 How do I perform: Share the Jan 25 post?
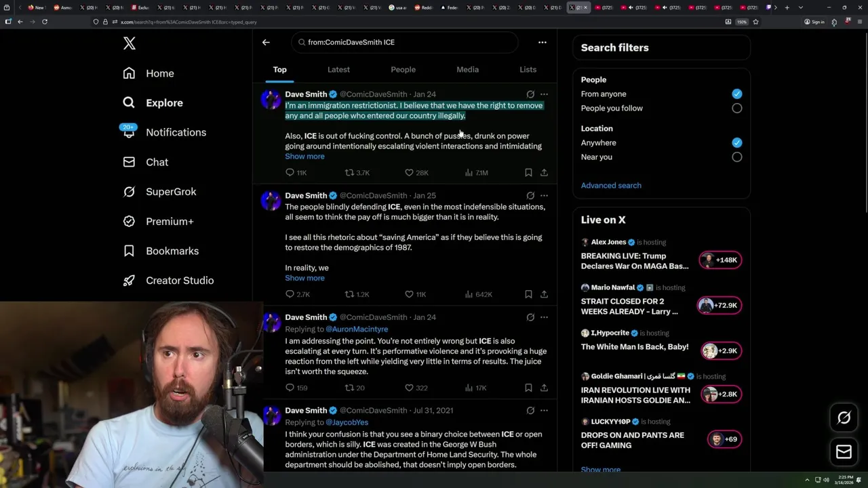[544, 295]
